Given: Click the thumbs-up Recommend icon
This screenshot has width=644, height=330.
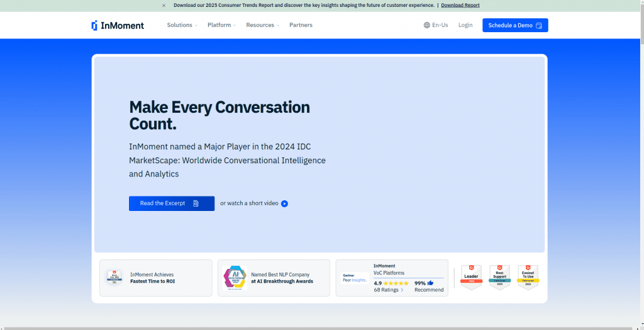Looking at the screenshot, I should tap(431, 283).
